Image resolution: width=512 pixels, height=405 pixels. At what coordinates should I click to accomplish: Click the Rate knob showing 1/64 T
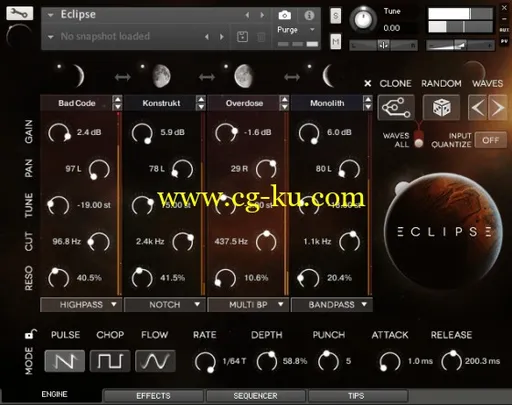pos(205,362)
